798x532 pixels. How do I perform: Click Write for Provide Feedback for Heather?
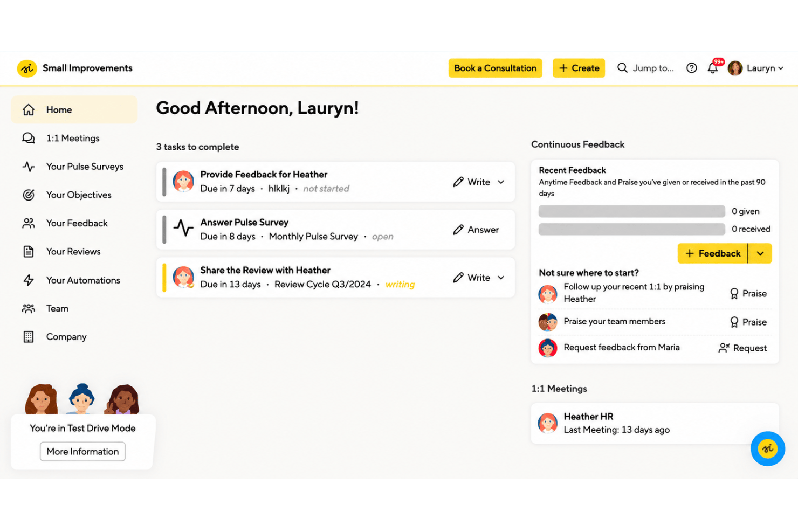(x=472, y=182)
